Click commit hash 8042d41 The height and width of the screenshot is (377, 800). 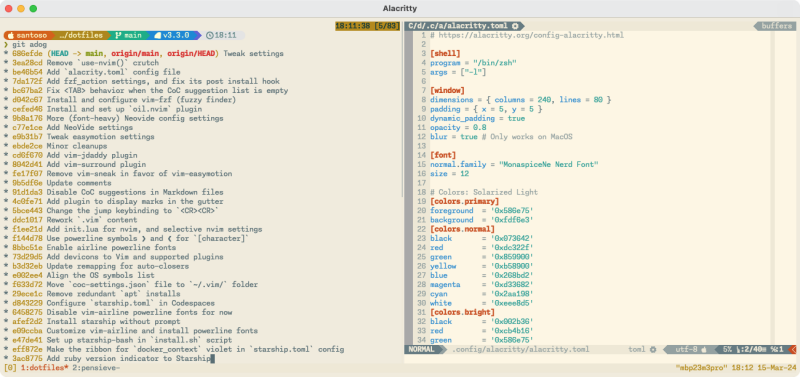pyautogui.click(x=28, y=164)
